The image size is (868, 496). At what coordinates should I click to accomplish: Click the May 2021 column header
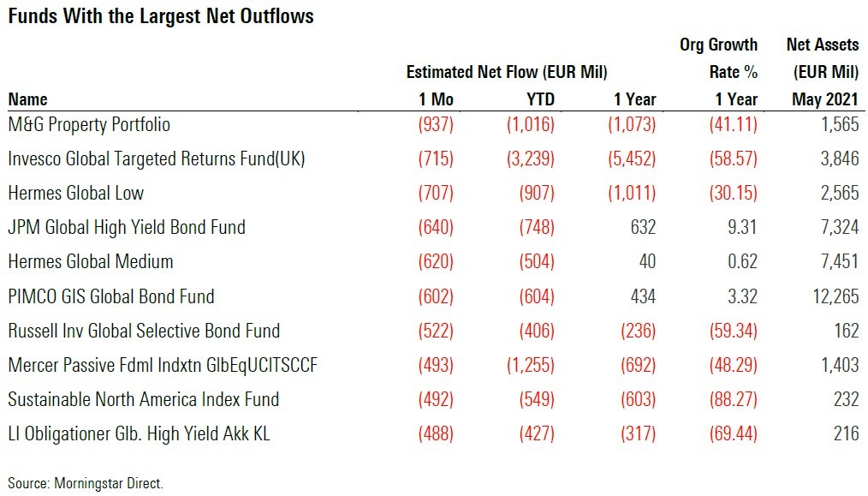825,99
